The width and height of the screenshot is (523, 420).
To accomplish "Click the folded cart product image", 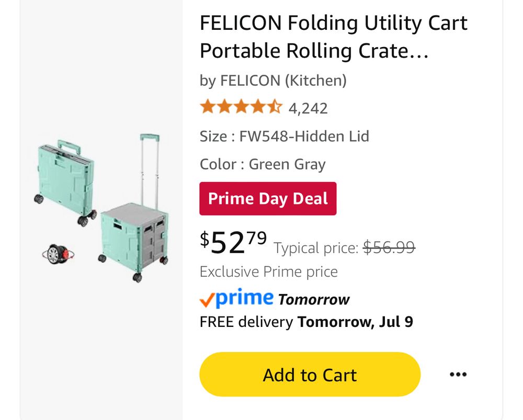I will (x=65, y=183).
